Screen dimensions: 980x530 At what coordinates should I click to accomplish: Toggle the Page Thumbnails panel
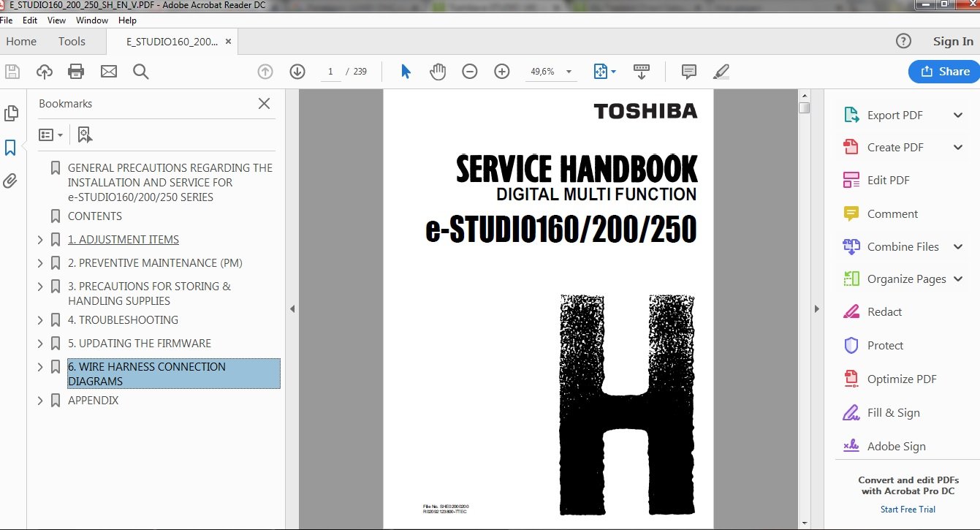(x=11, y=113)
